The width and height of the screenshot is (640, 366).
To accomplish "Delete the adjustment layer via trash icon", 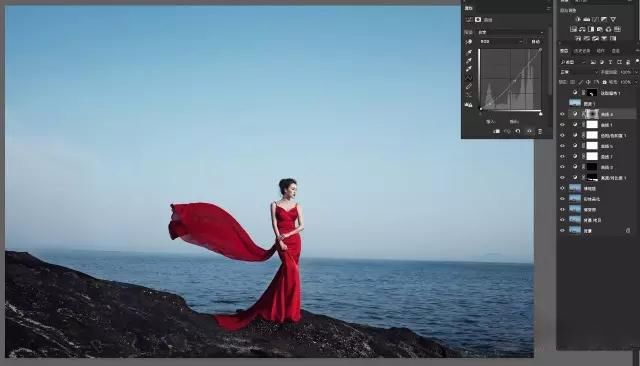I will 540,131.
